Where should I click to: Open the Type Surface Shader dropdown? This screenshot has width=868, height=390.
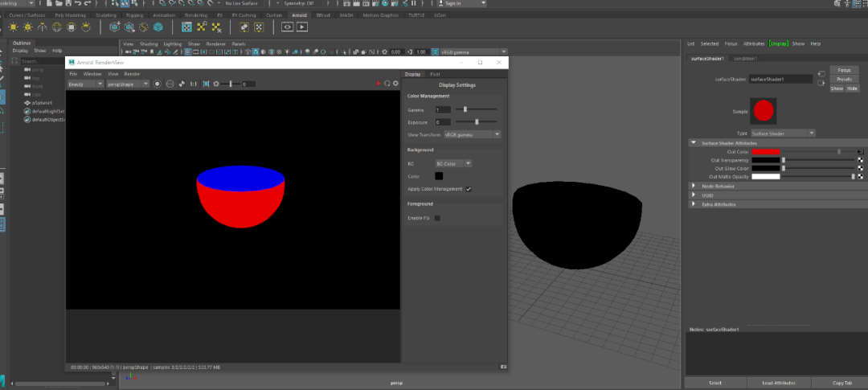coord(783,133)
